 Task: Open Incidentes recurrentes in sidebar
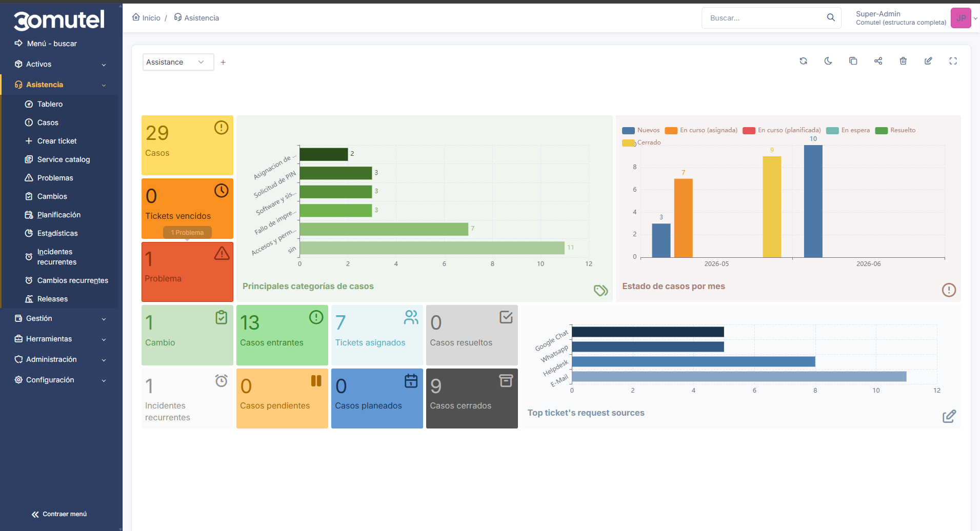(56, 257)
